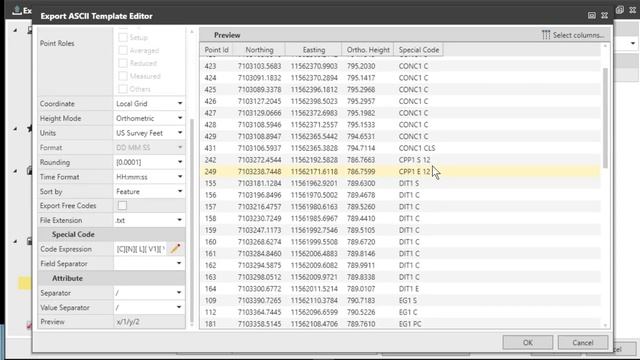Screen dimensions: 640x360
Task: Click the dialog restore window icon
Action: tap(591, 16)
